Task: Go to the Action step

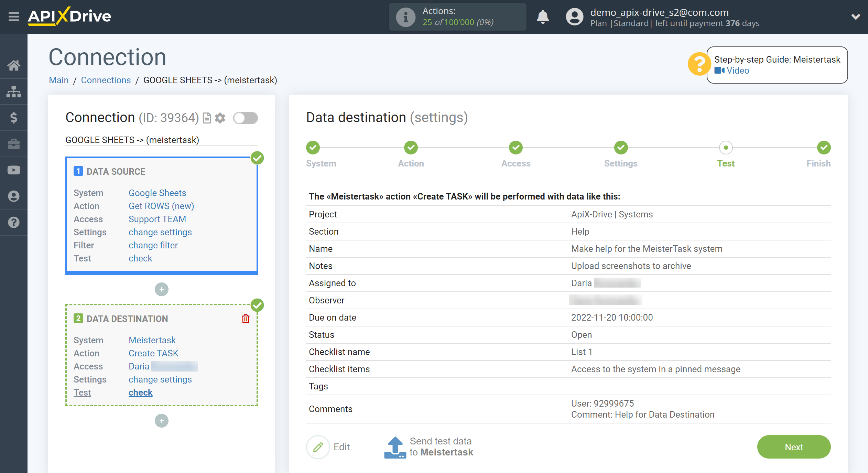Action: click(411, 148)
